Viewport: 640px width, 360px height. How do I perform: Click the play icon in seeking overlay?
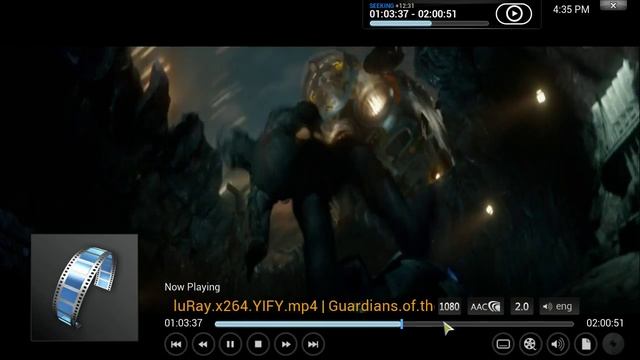click(514, 13)
